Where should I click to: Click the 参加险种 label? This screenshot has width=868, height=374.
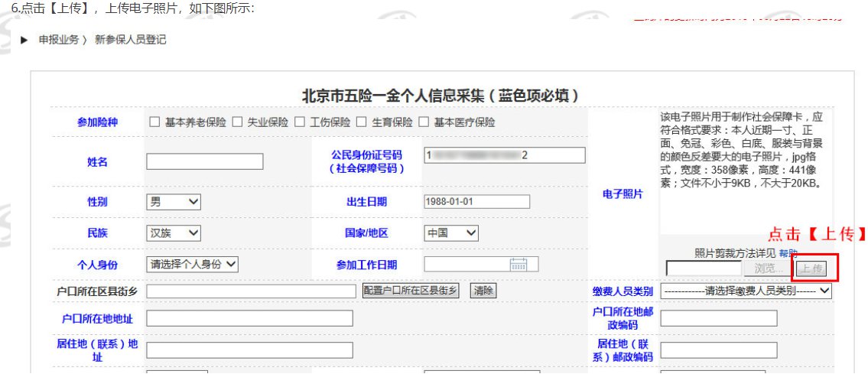97,122
